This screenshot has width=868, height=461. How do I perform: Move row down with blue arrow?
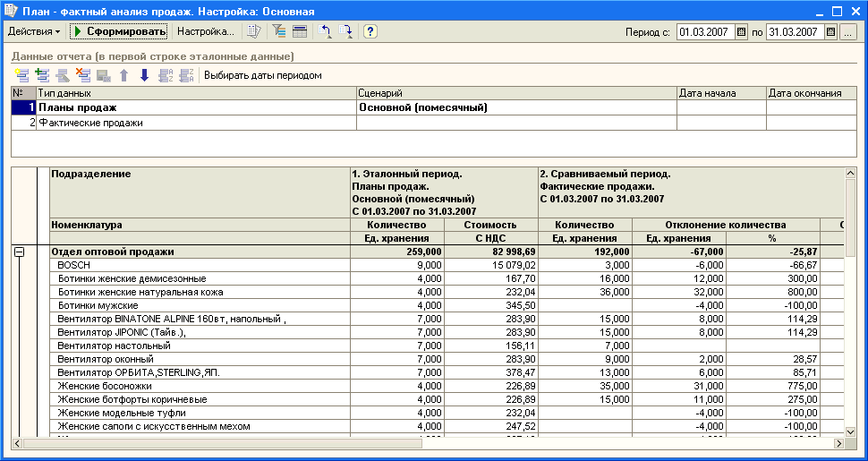144,75
